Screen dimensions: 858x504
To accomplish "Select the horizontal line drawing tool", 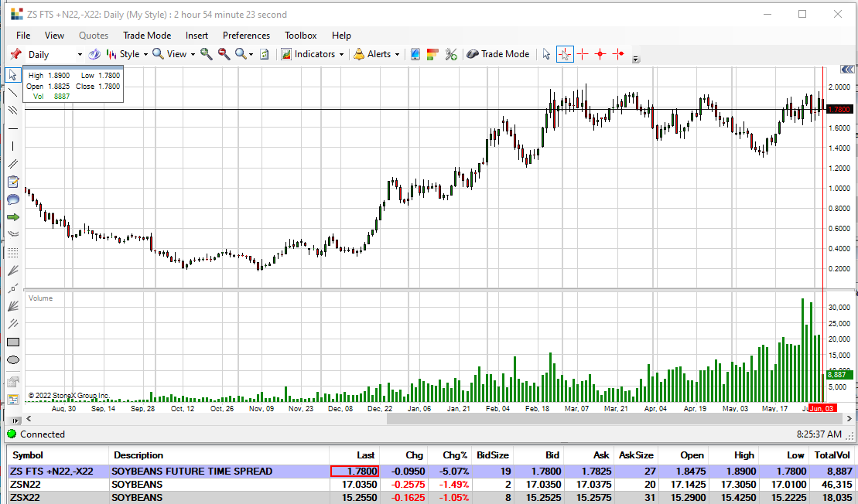I will [13, 128].
